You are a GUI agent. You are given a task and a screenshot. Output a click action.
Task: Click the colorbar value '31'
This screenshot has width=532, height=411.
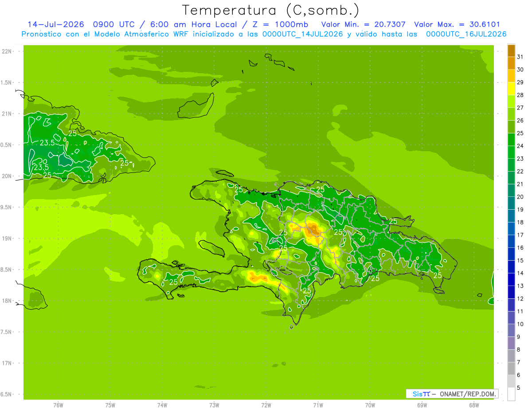click(520, 57)
